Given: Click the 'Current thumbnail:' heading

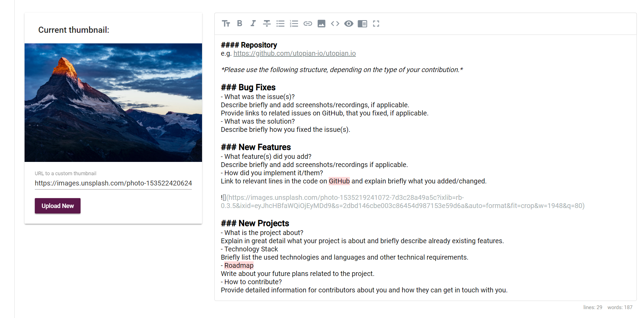Looking at the screenshot, I should (74, 30).
